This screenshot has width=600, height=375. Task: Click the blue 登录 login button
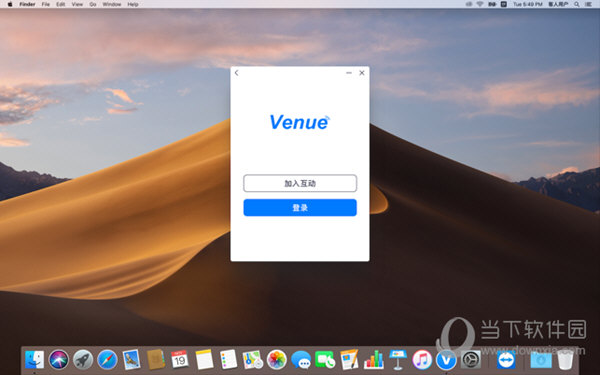point(300,207)
